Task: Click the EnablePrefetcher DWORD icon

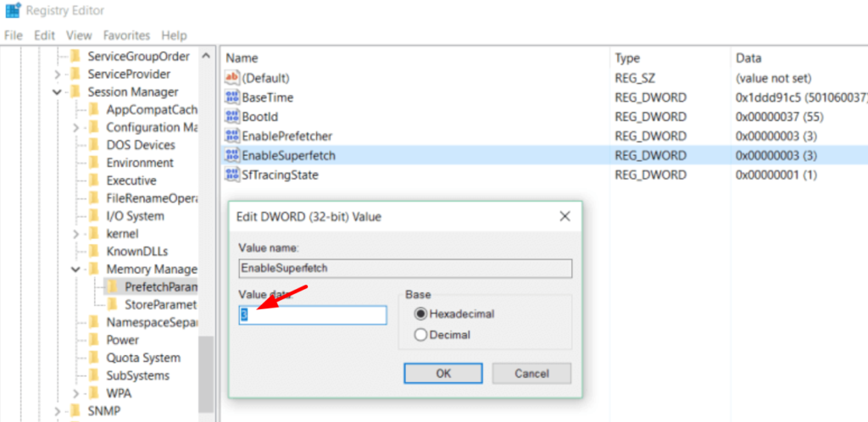Action: point(231,136)
